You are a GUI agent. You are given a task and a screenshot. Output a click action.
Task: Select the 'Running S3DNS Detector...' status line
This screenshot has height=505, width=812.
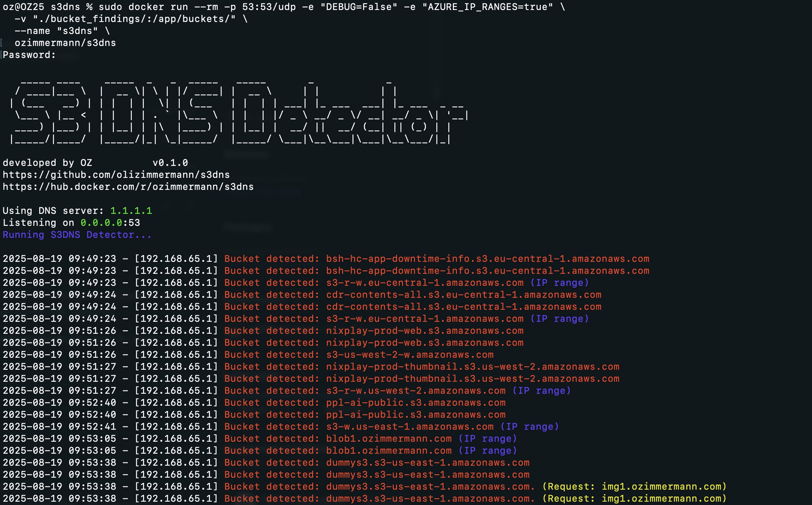77,235
